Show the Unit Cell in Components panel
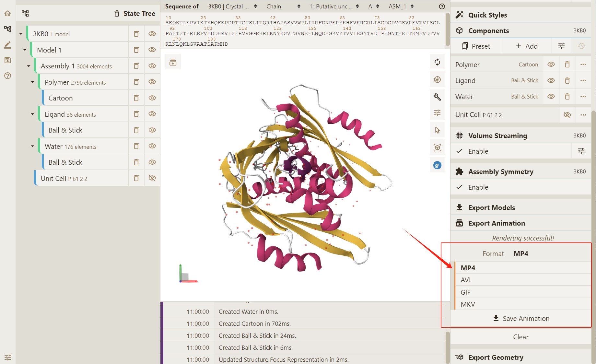596x364 pixels. point(567,115)
